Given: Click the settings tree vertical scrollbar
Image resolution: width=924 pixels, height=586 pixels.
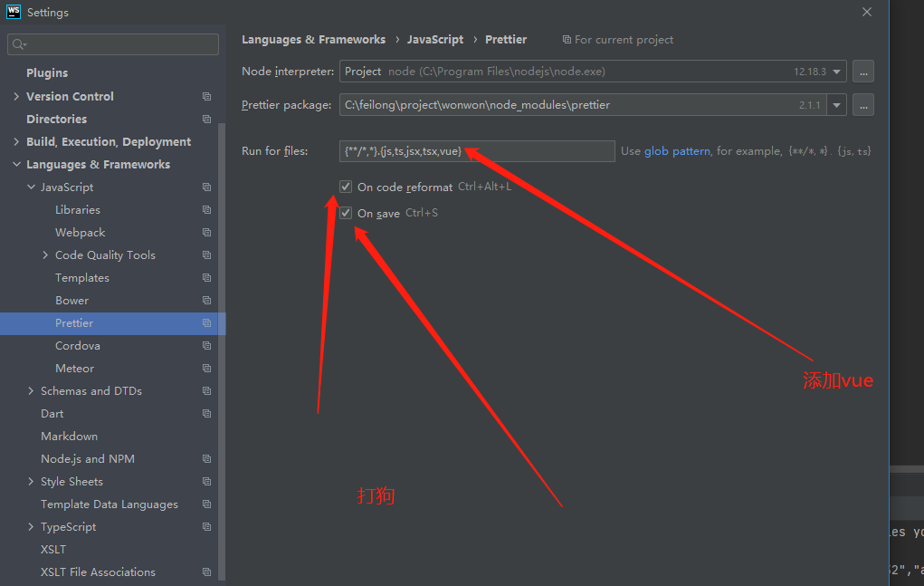Looking at the screenshot, I should (222, 352).
